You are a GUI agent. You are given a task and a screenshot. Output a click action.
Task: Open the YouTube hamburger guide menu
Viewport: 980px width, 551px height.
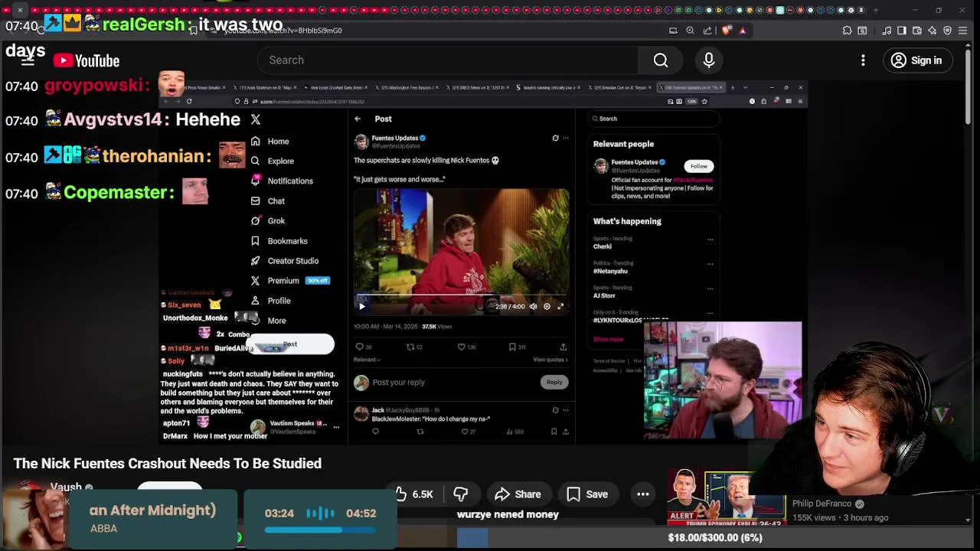28,60
